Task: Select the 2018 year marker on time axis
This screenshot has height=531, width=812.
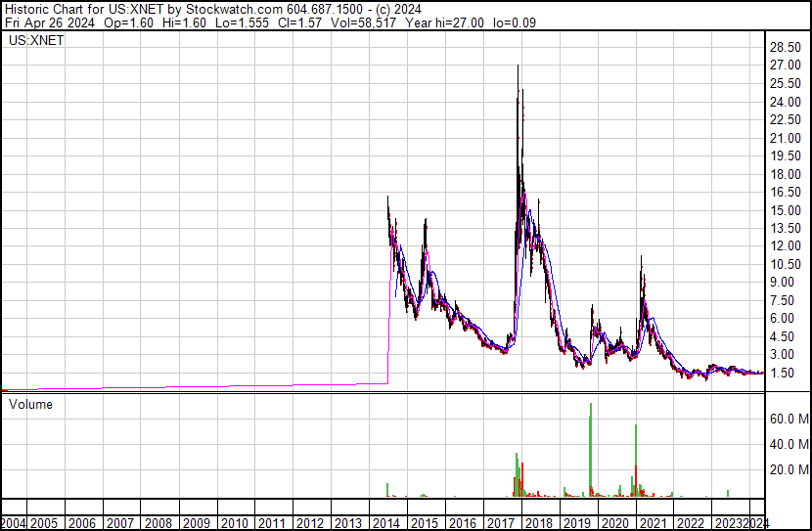Action: click(538, 522)
